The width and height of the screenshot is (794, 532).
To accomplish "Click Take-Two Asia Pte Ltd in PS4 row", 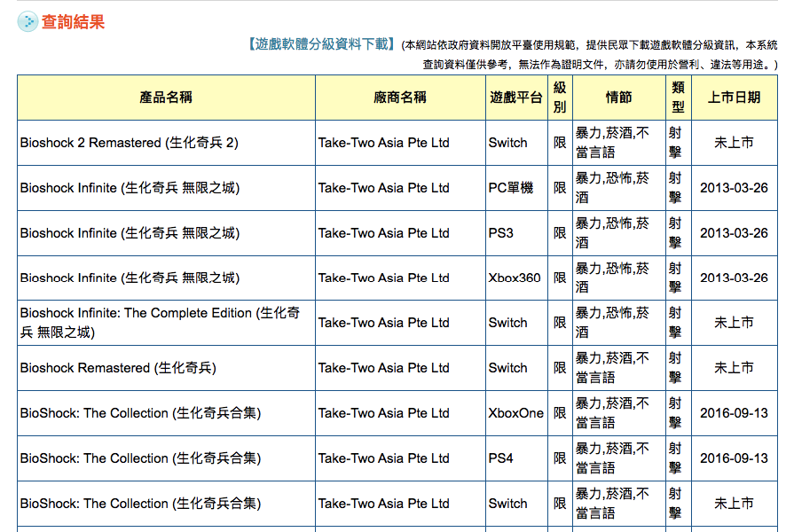I will [383, 458].
